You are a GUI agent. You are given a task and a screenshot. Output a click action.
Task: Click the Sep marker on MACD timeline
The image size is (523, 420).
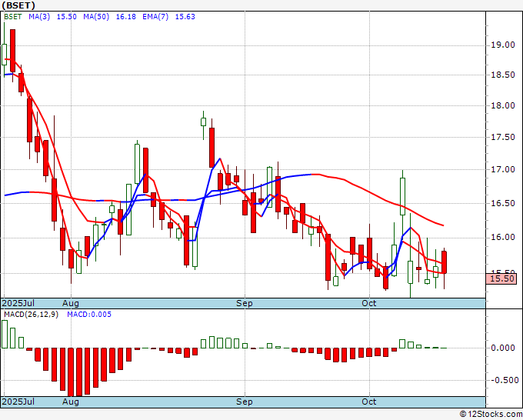244,402
